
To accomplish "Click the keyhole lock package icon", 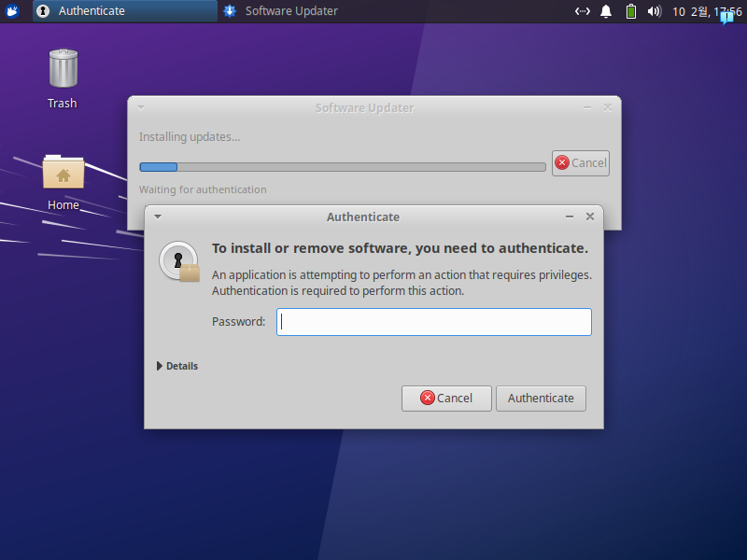I will coord(179,261).
